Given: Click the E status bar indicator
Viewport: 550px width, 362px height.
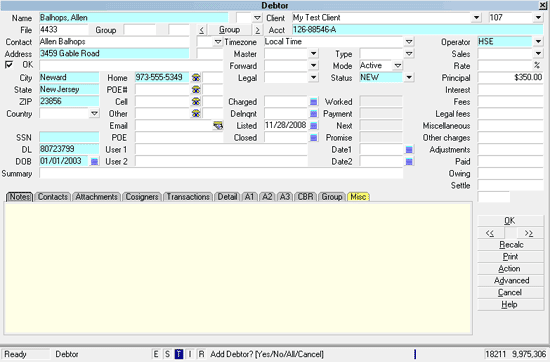Looking at the screenshot, I should 156,354.
